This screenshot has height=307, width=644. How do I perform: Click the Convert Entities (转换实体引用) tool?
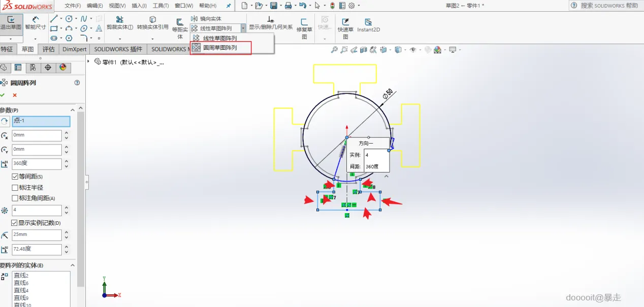click(x=152, y=23)
